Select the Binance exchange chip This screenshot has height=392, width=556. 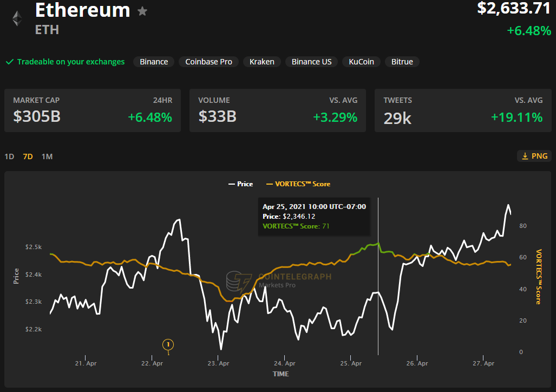pyautogui.click(x=154, y=62)
